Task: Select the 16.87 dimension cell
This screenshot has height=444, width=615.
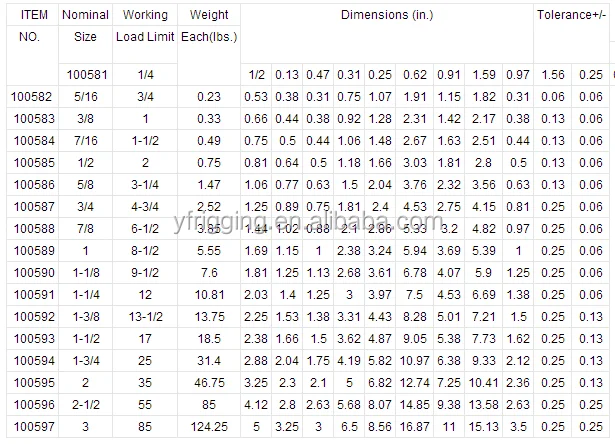Action: 416,426
